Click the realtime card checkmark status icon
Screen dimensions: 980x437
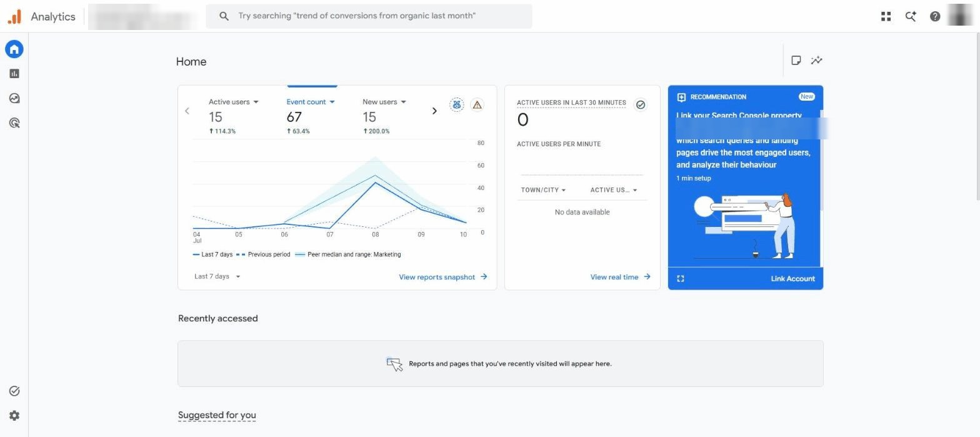pyautogui.click(x=641, y=104)
